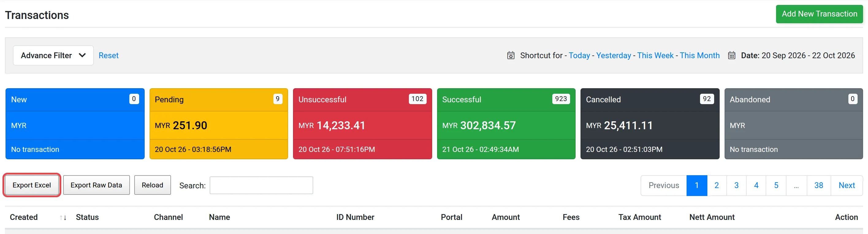The width and height of the screenshot is (868, 234).
Task: Choose the This Month shortcut
Action: click(x=699, y=55)
